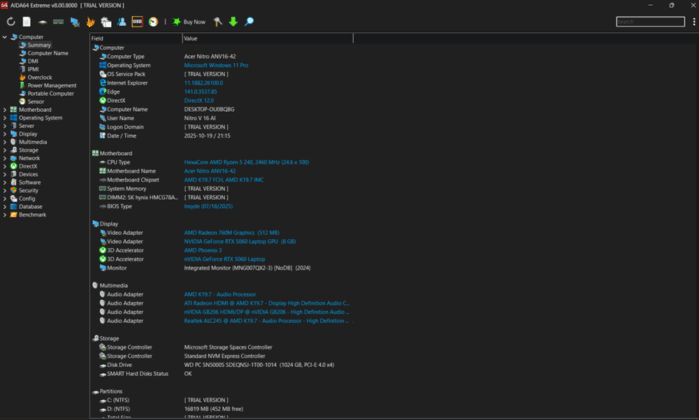Open the Realtek ALC245 audio adapter link

pyautogui.click(x=267, y=321)
